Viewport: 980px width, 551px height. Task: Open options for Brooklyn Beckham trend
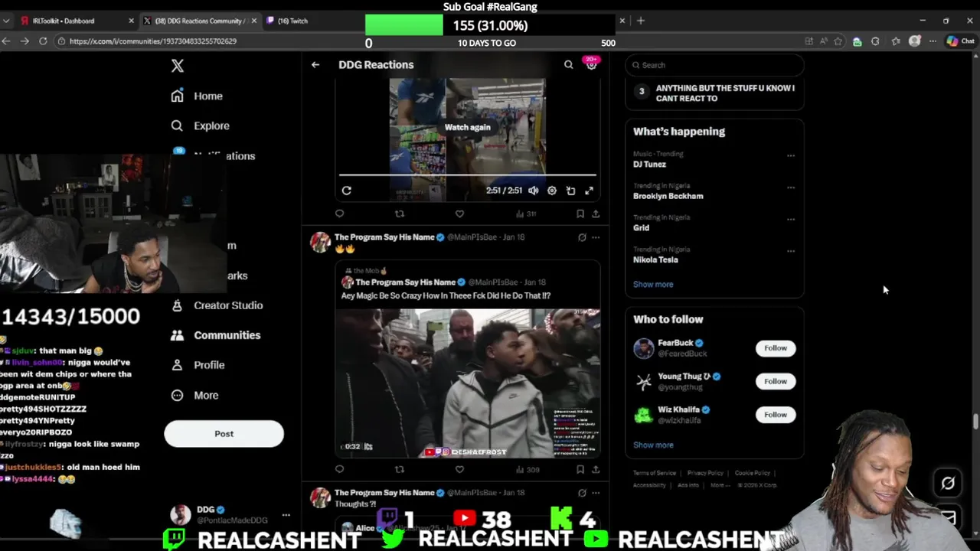tap(791, 187)
